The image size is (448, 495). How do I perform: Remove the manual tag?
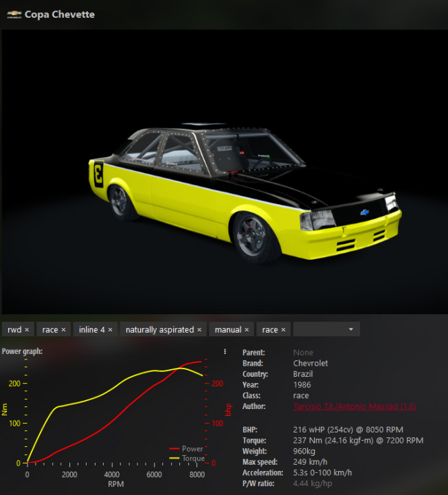247,329
